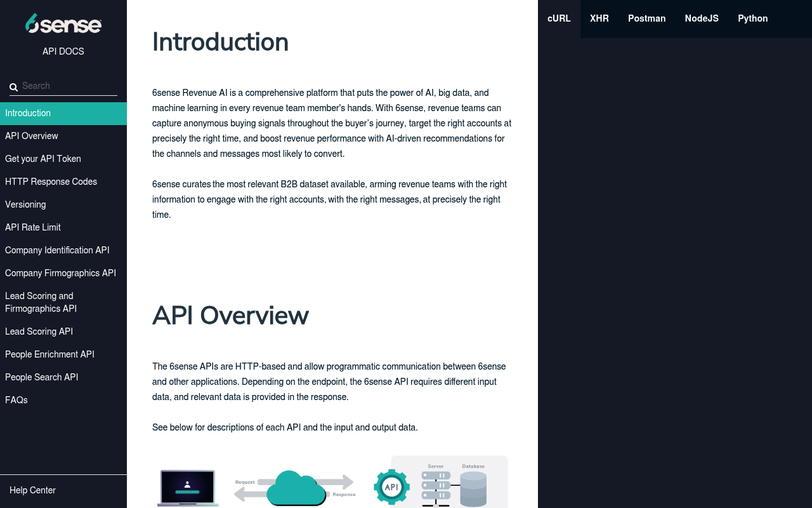Go to People Enrichment API
Screen dimensions: 812x508
pyautogui.click(x=63, y=355)
